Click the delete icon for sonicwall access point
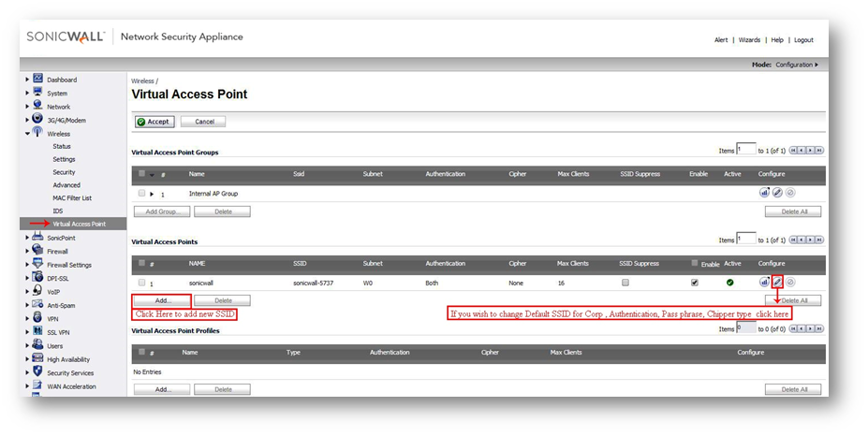 click(x=790, y=282)
